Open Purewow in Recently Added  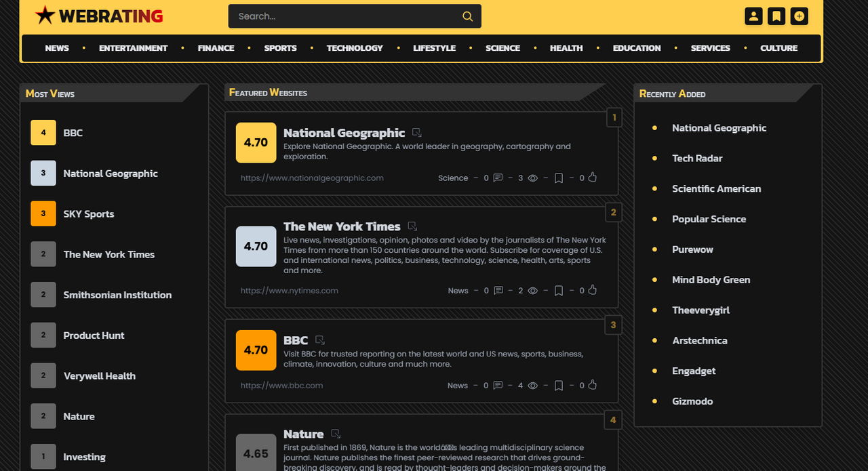coord(692,249)
